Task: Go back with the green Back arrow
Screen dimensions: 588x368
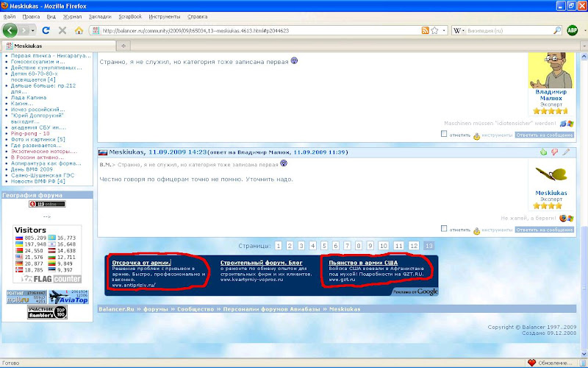Action: tap(10, 30)
